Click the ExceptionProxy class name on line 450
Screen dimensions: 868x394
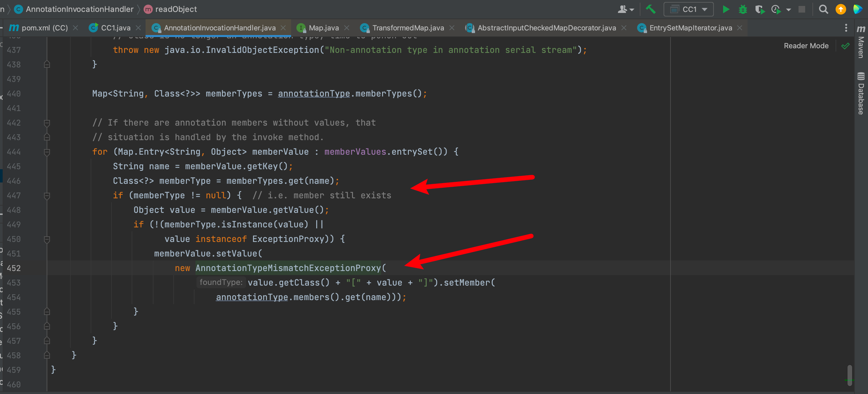point(288,239)
